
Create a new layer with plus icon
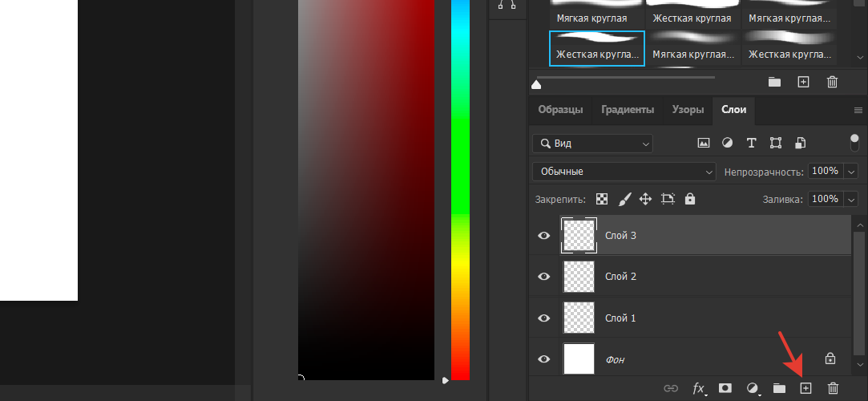coord(806,388)
